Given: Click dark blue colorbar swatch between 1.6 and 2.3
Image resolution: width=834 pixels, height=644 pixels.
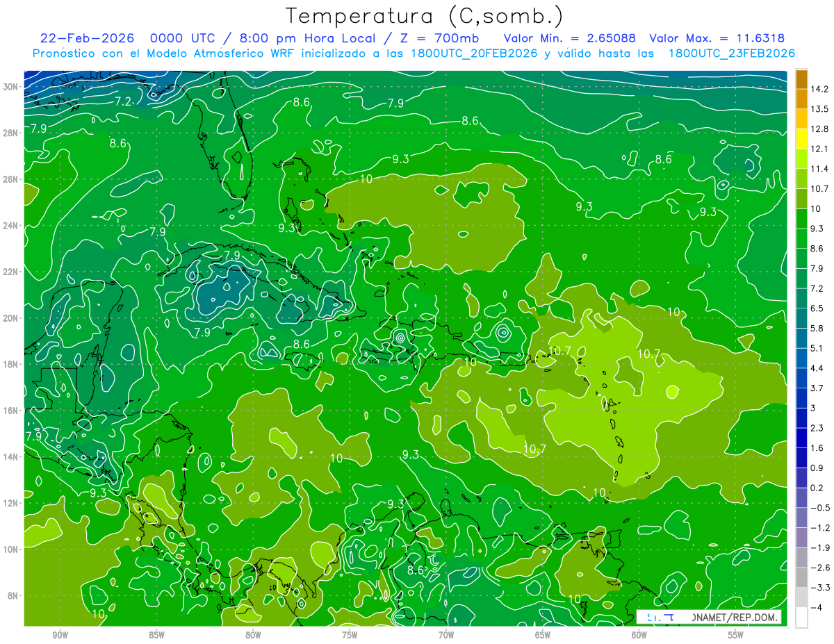Looking at the screenshot, I should [801, 438].
